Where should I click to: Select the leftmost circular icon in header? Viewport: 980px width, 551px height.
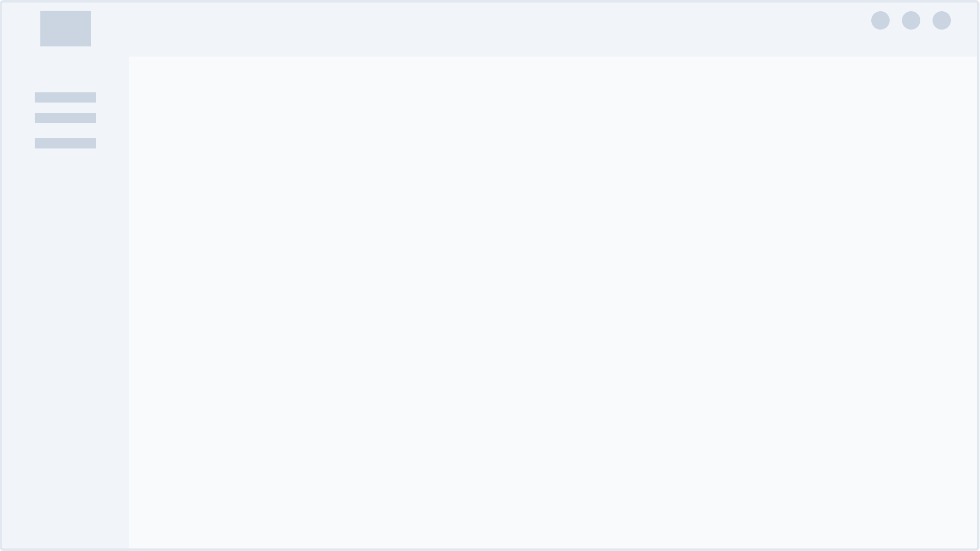pyautogui.click(x=880, y=20)
